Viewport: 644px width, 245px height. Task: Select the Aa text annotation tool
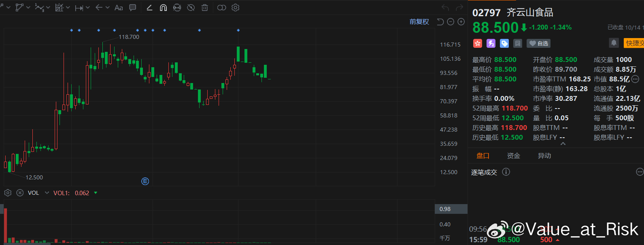point(119,7)
